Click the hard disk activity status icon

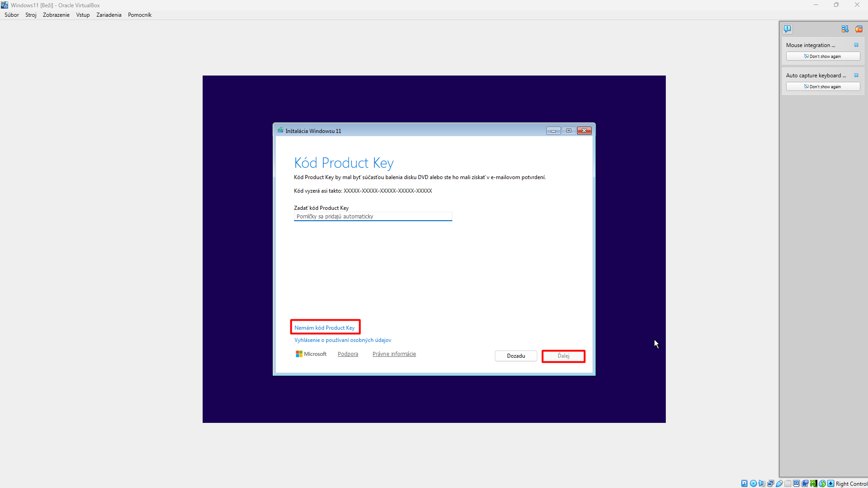[x=745, y=483]
